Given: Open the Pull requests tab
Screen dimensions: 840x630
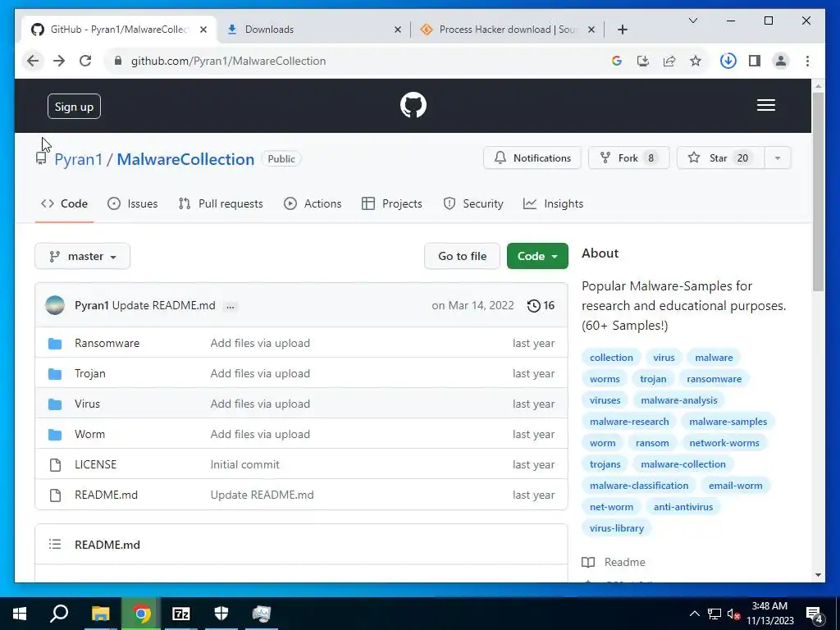Looking at the screenshot, I should 221,203.
